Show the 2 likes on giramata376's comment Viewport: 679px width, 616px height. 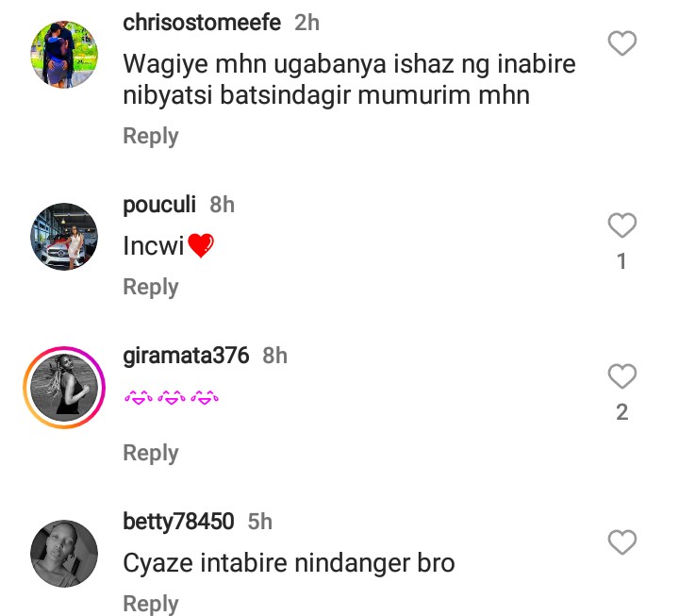point(621,412)
